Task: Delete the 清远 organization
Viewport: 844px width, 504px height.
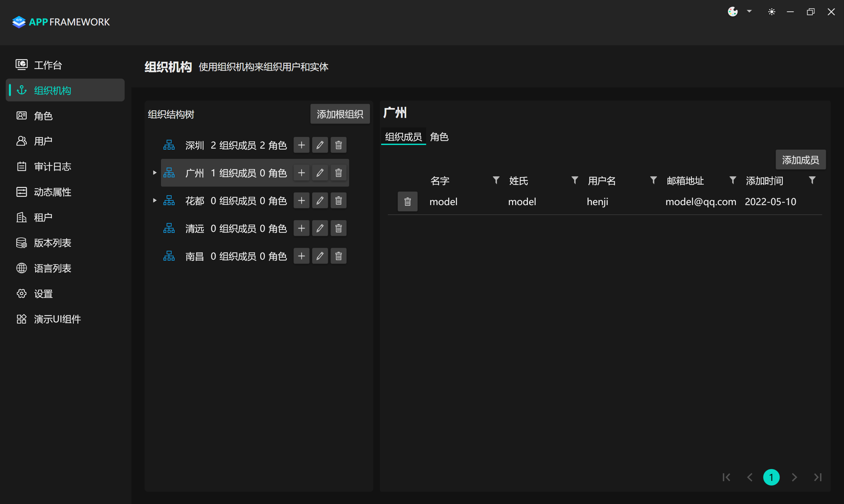Action: point(339,229)
